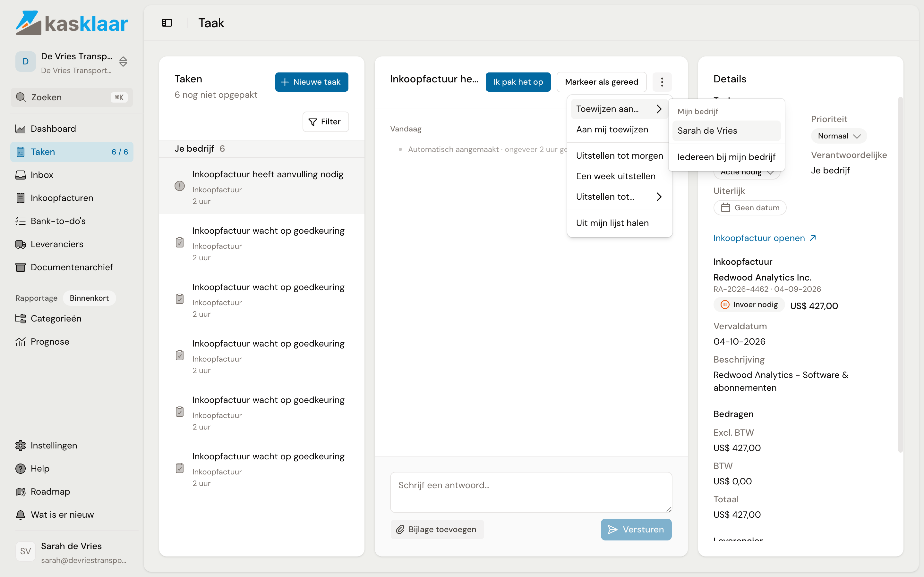Expand the Uitstellen tot... submenu
This screenshot has height=577, width=924.
click(619, 197)
